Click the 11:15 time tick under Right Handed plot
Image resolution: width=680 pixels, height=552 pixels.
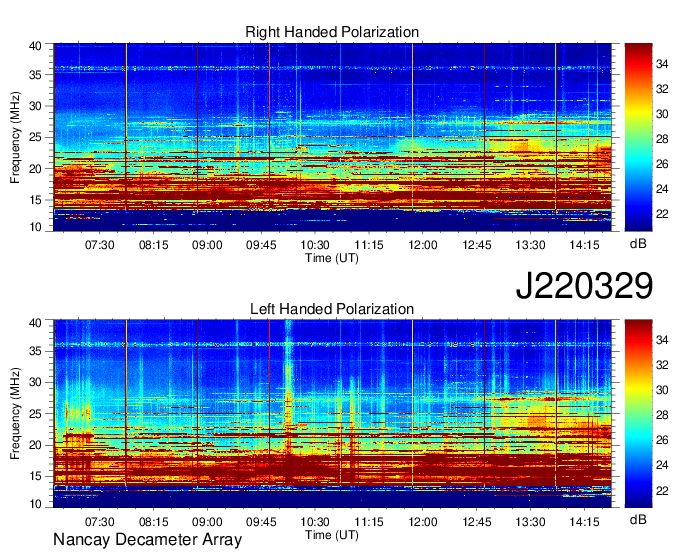click(x=369, y=245)
